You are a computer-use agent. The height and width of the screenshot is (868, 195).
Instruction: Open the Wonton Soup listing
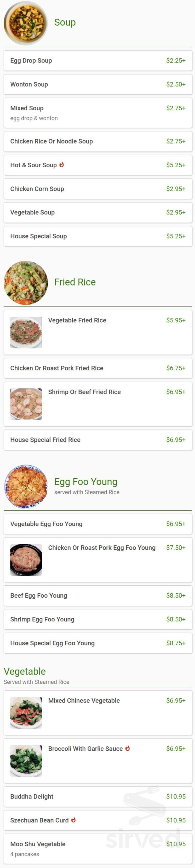coord(98,84)
